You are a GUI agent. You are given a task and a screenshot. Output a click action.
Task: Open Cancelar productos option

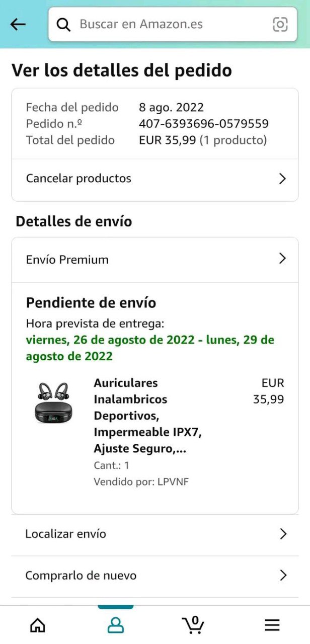[x=155, y=179]
